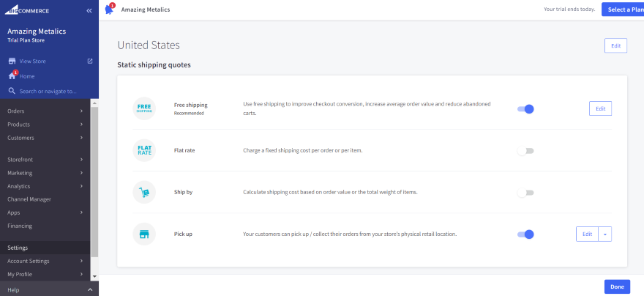Screen dimensions: 644x296
Task: Enable the Ship by toggle
Action: coord(525,193)
